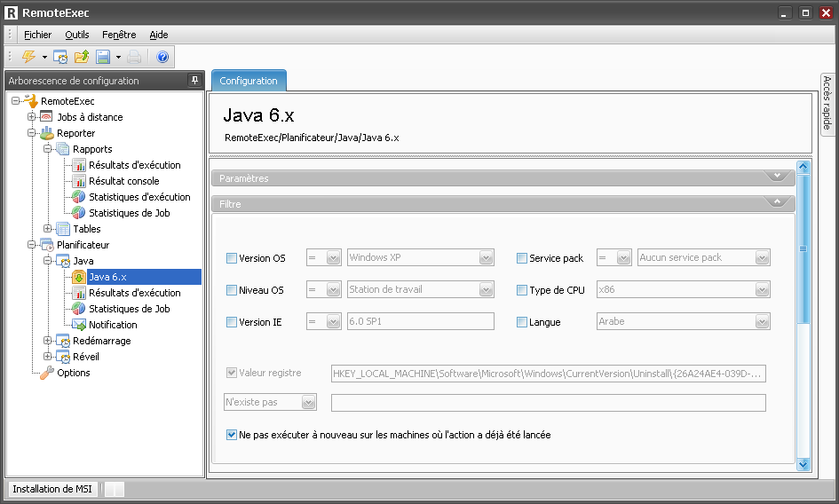Viewport: 839px width, 504px height.
Task: Click the Jobs à distance icon
Action: pyautogui.click(x=47, y=116)
